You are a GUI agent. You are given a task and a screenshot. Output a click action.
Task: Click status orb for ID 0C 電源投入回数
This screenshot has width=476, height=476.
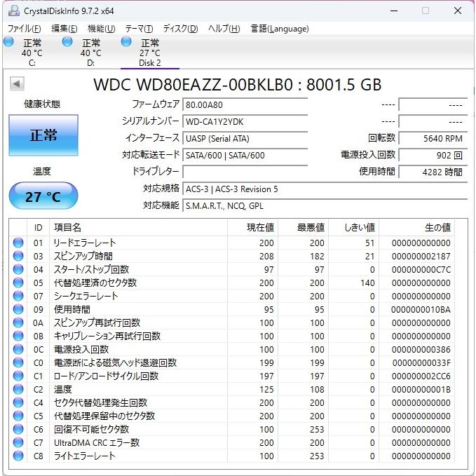click(x=18, y=349)
